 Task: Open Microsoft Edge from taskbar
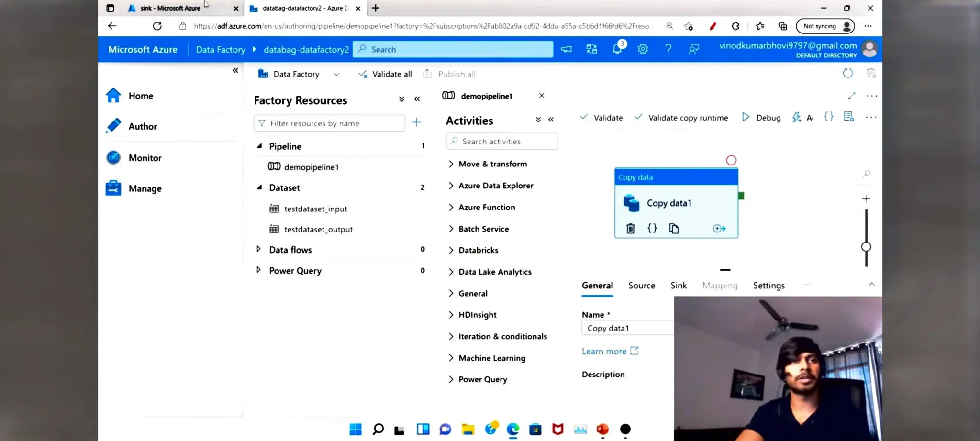point(513,429)
